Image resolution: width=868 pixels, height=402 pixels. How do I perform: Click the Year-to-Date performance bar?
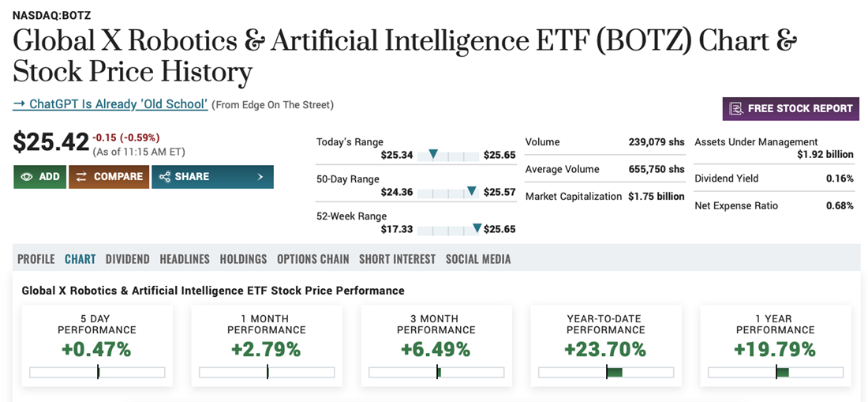point(606,373)
